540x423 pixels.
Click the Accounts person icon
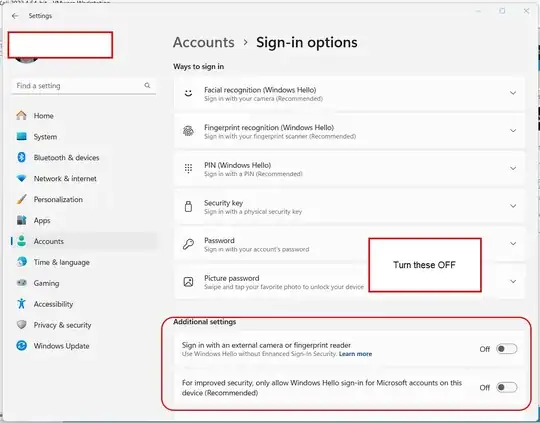pos(21,241)
